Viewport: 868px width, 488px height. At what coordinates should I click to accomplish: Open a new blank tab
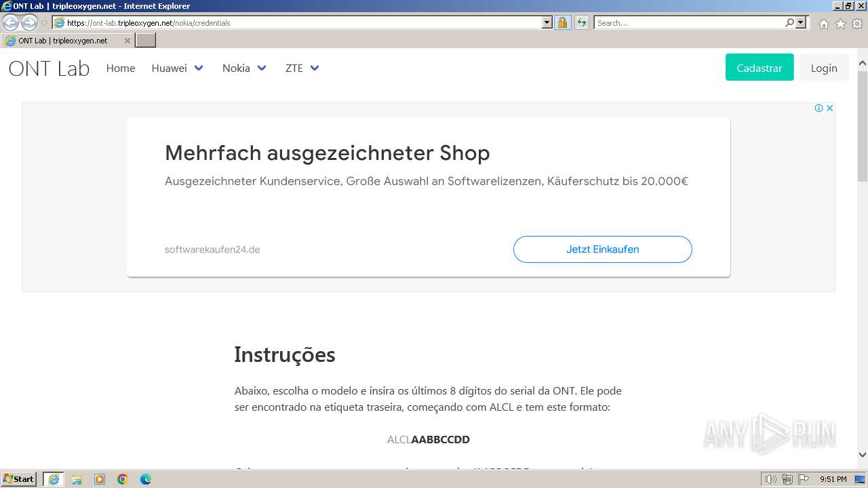pyautogui.click(x=146, y=41)
